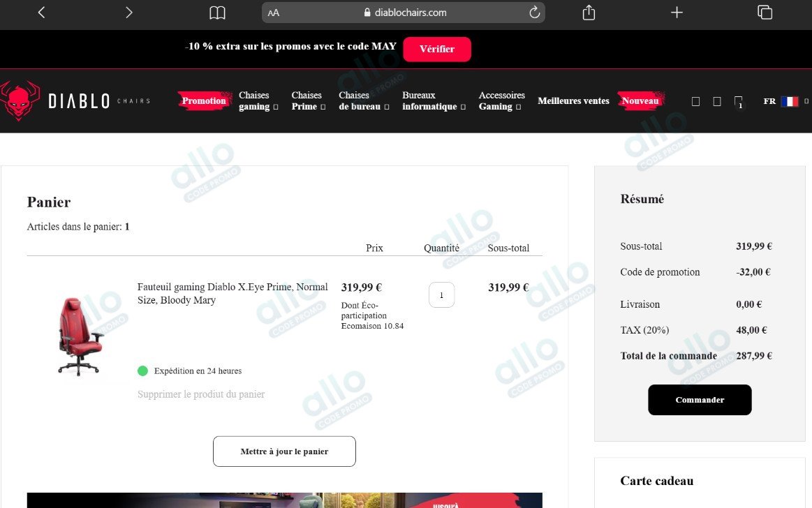Tap the AA reader text-size control
812x508 pixels.
274,13
